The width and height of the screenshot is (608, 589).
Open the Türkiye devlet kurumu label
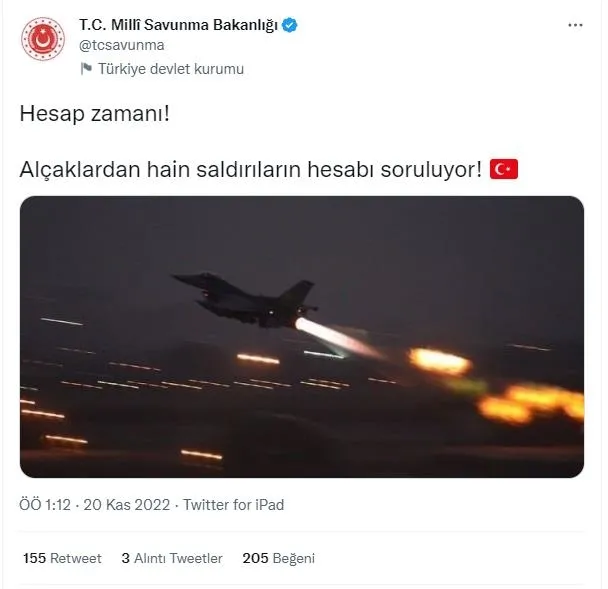click(x=171, y=69)
